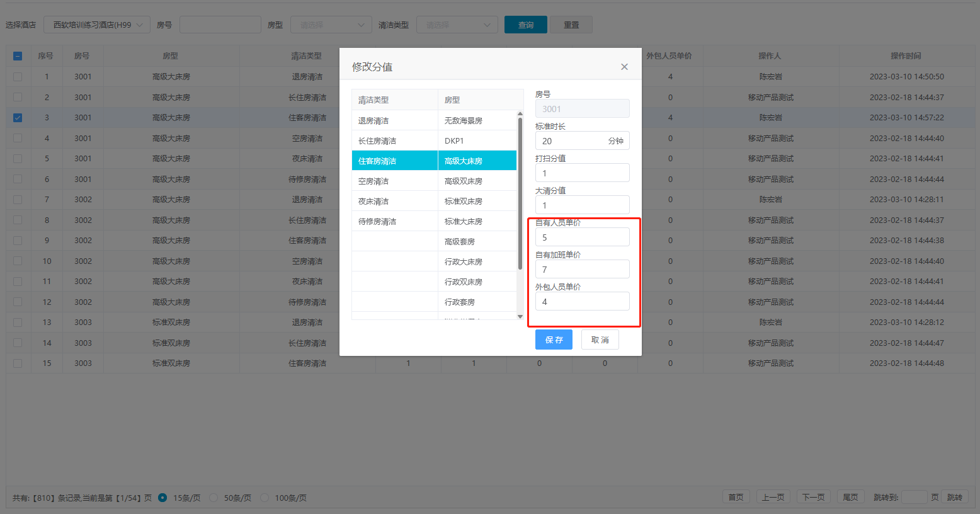Go to 尾页 last page

[850, 498]
